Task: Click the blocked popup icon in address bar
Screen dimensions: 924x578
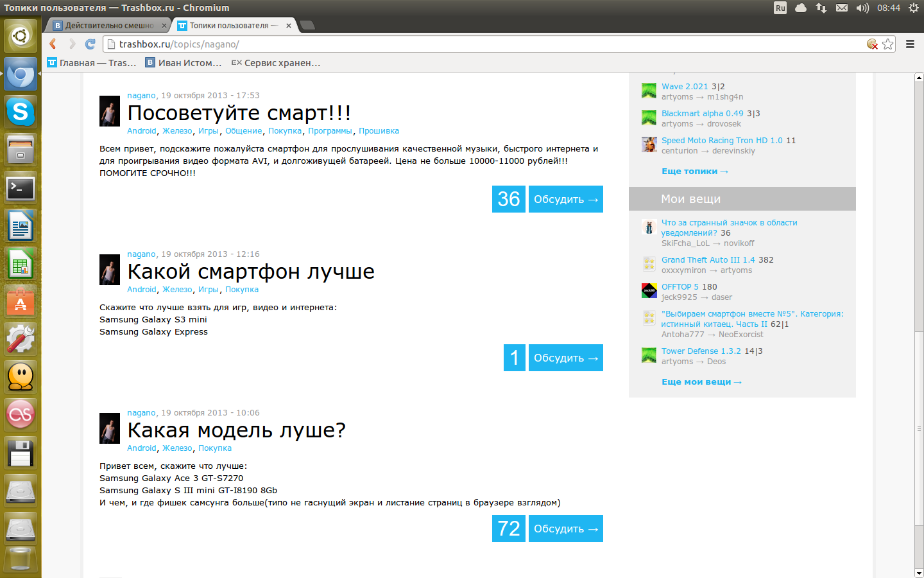Action: [872, 44]
